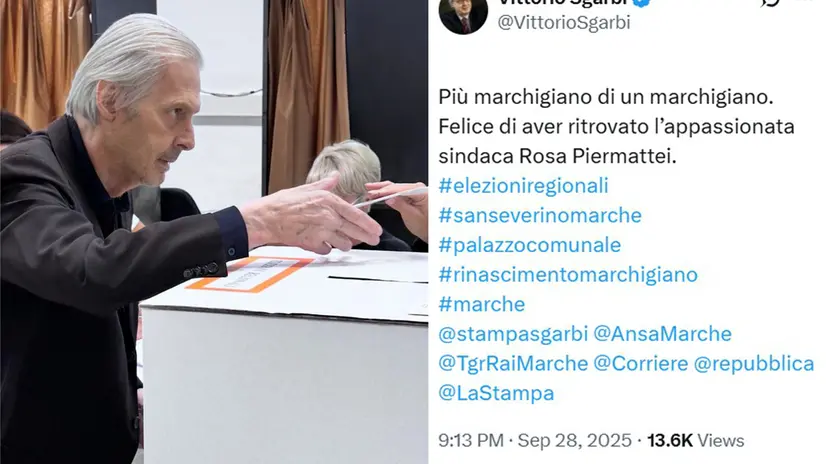
Task: Open the ballot box photo
Action: point(214,232)
